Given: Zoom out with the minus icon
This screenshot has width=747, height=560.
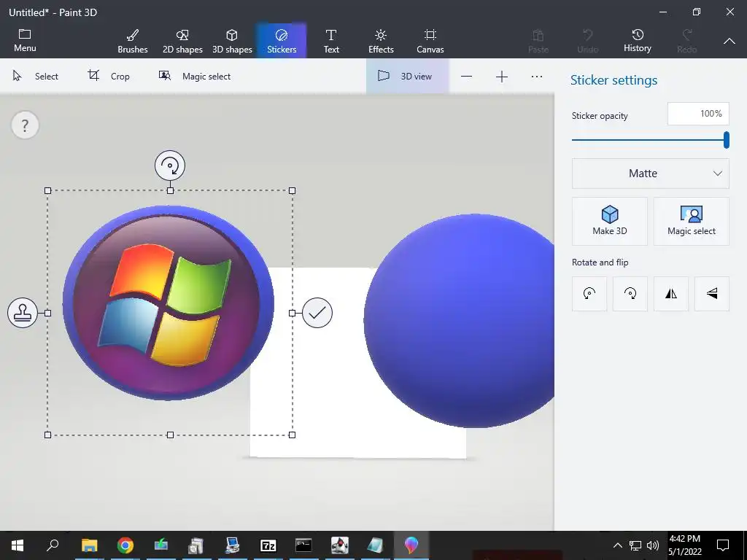Looking at the screenshot, I should (x=466, y=76).
